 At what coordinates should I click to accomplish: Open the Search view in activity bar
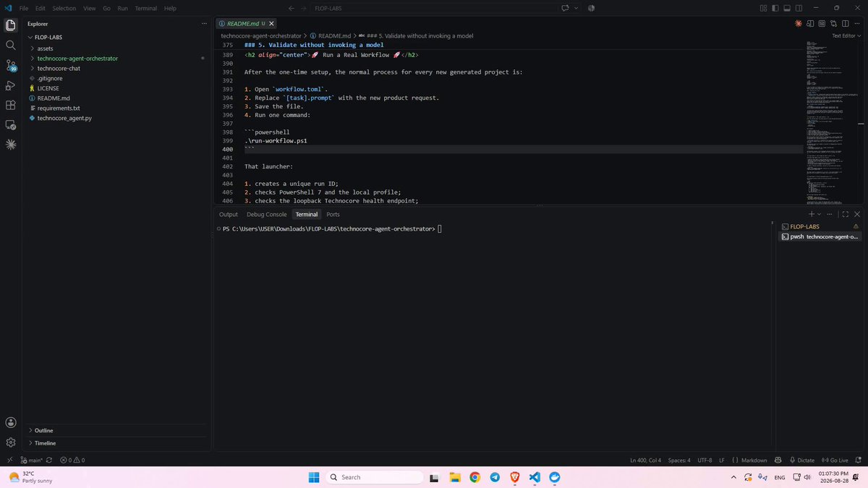tap(11, 45)
